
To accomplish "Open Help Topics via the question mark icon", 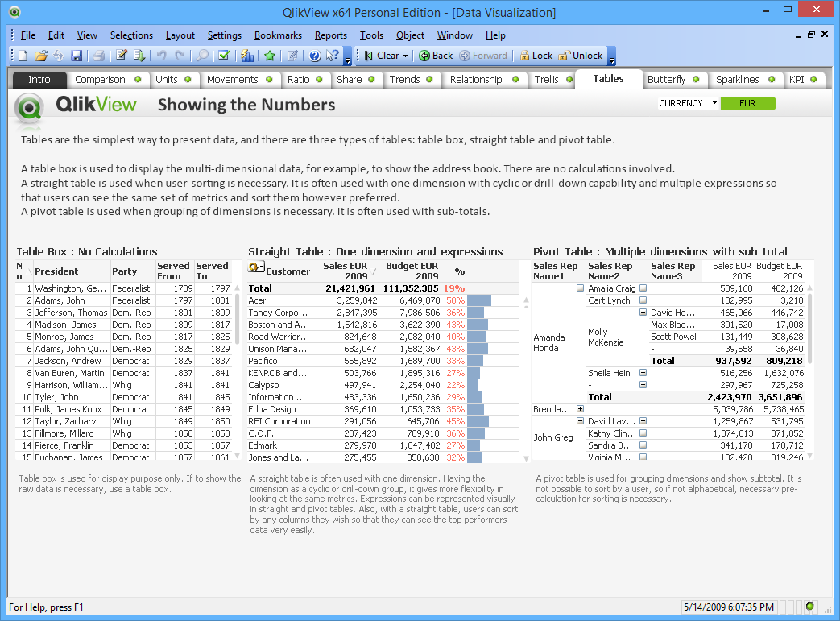I will pyautogui.click(x=315, y=56).
